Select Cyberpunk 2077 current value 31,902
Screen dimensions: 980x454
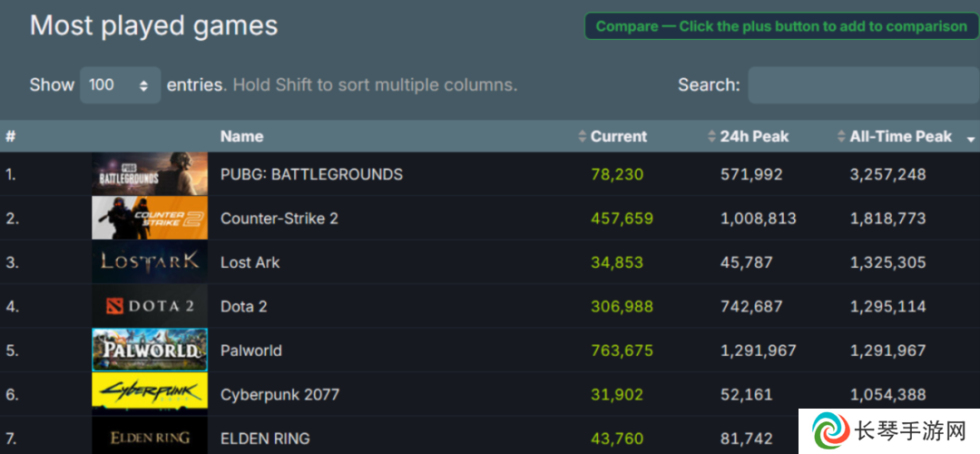(617, 395)
